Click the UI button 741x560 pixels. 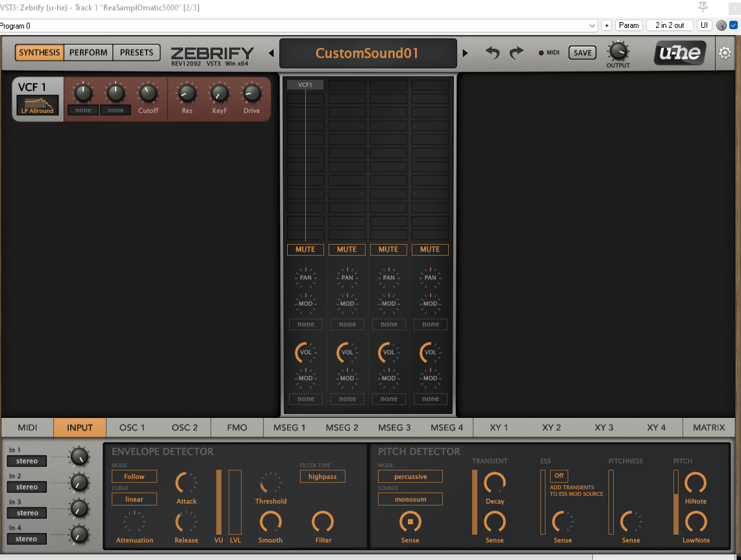tap(704, 25)
